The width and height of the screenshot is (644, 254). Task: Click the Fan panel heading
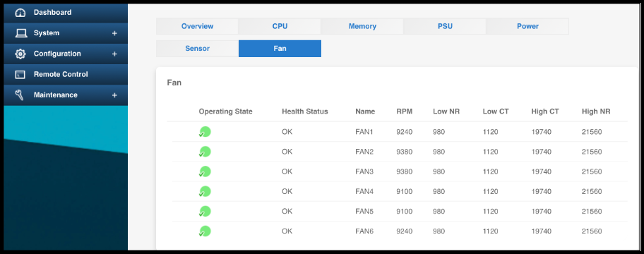coord(174,83)
